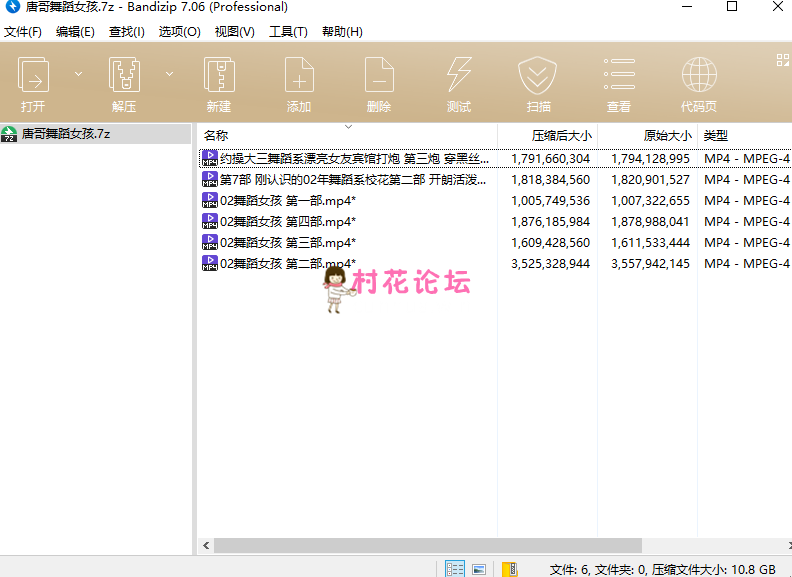Viewport: 792px width, 577px height.
Task: Click the Extract (解压) toolbar icon
Action: 124,75
